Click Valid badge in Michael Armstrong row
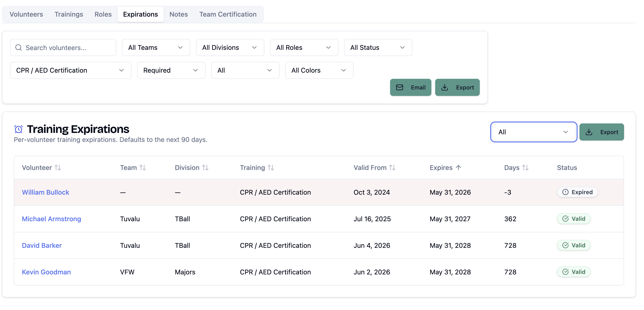644x310 pixels. tap(574, 219)
